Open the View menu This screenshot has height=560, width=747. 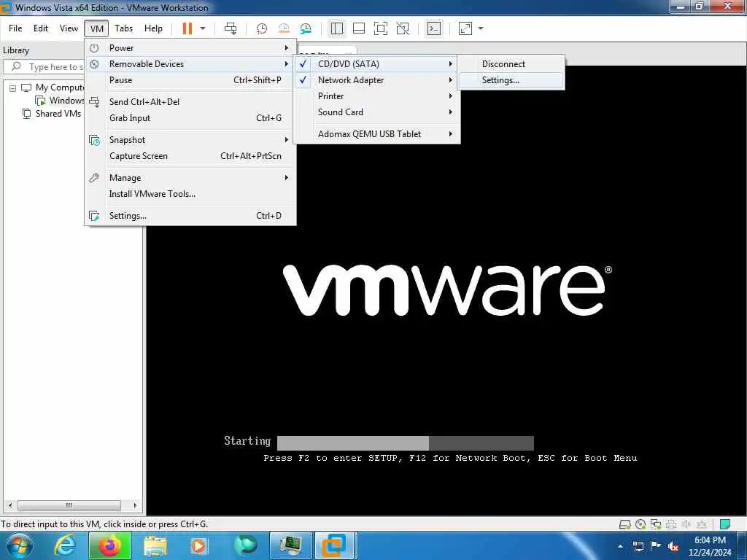click(x=69, y=28)
